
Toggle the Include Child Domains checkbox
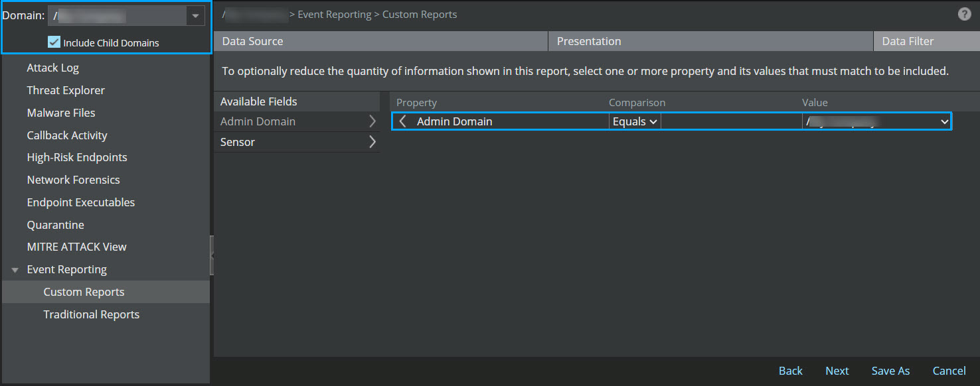[54, 42]
